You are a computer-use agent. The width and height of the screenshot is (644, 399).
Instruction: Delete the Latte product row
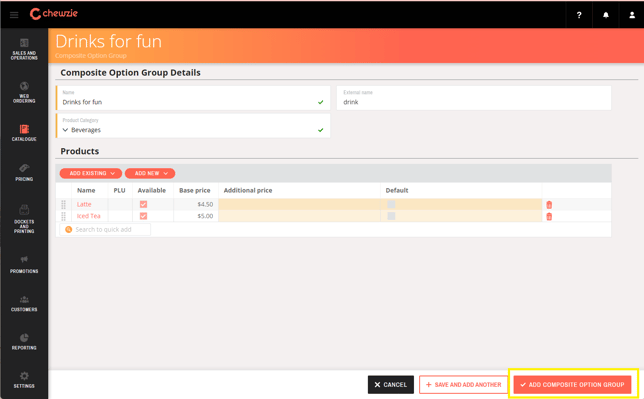point(549,205)
